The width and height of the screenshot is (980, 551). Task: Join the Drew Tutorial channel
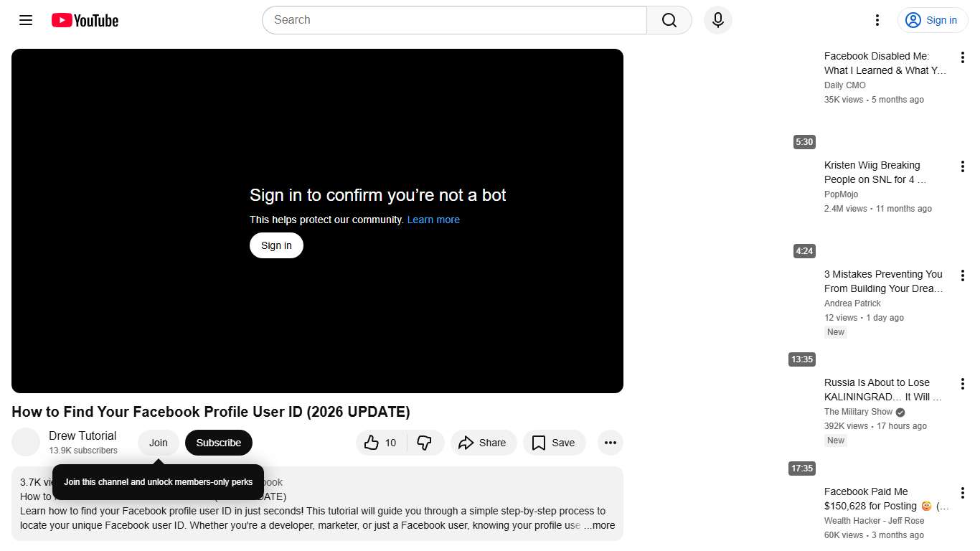click(158, 443)
